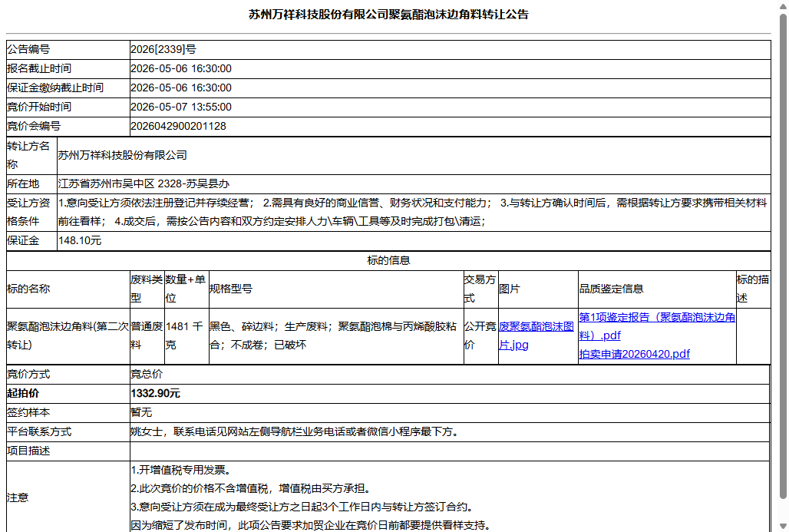Click deposit amount 148.10元
Screen dimensions: 789x532
(80, 240)
